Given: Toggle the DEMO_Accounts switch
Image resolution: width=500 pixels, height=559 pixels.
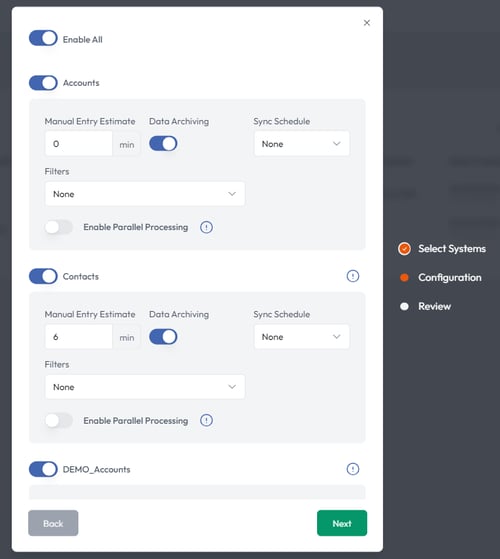Looking at the screenshot, I should point(43,469).
